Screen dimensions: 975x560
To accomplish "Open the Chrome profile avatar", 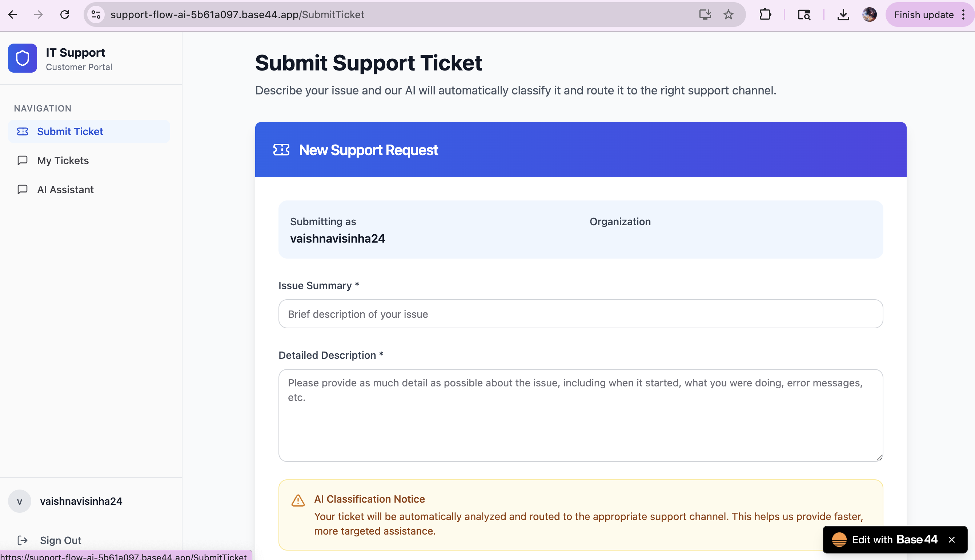I will (x=869, y=15).
